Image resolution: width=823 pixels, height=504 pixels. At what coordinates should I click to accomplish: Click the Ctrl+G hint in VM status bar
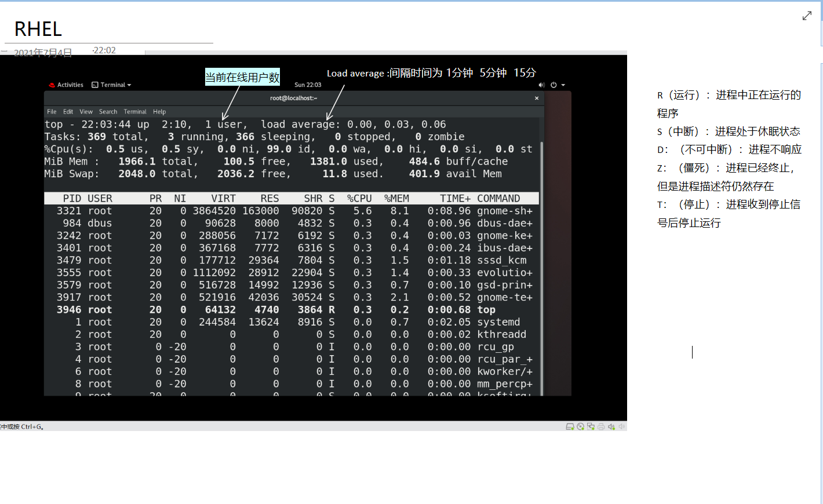pos(22,427)
